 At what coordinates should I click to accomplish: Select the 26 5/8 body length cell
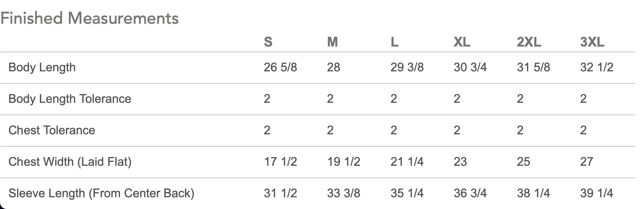pyautogui.click(x=280, y=67)
